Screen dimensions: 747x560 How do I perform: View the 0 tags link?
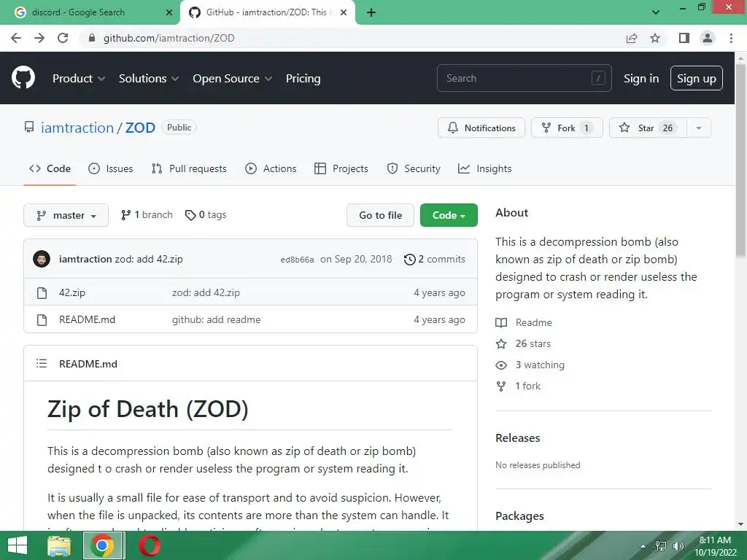(206, 215)
